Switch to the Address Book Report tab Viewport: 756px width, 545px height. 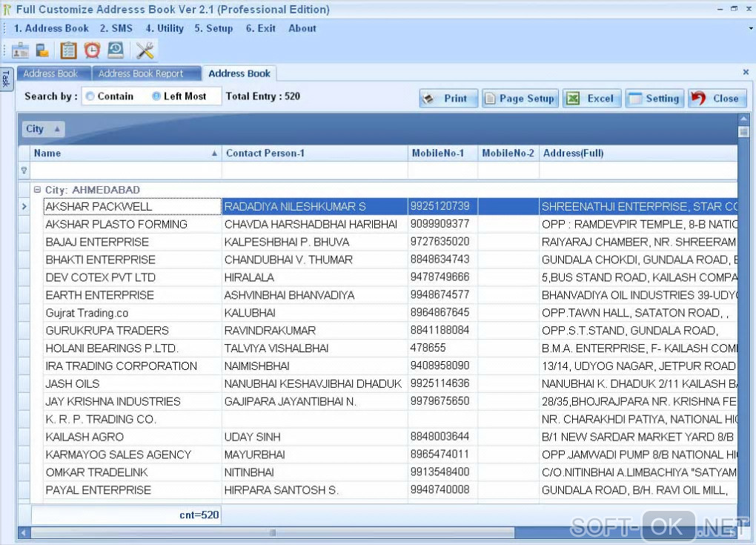[141, 73]
